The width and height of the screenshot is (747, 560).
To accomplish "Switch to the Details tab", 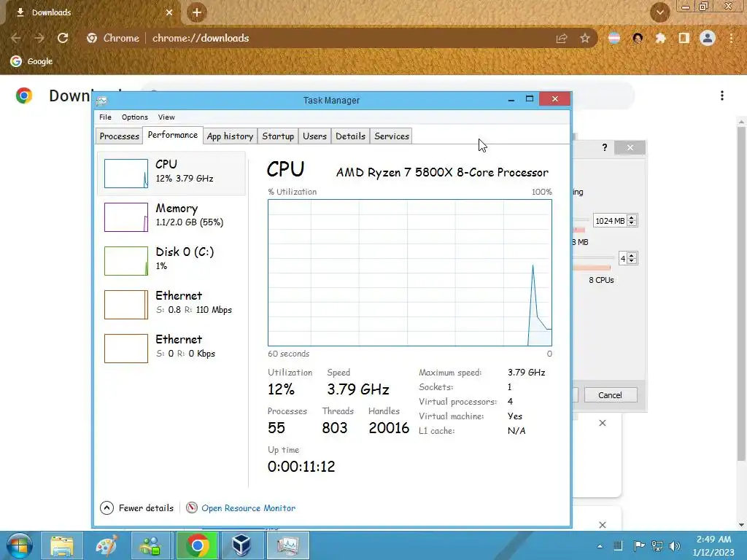I will (x=351, y=136).
